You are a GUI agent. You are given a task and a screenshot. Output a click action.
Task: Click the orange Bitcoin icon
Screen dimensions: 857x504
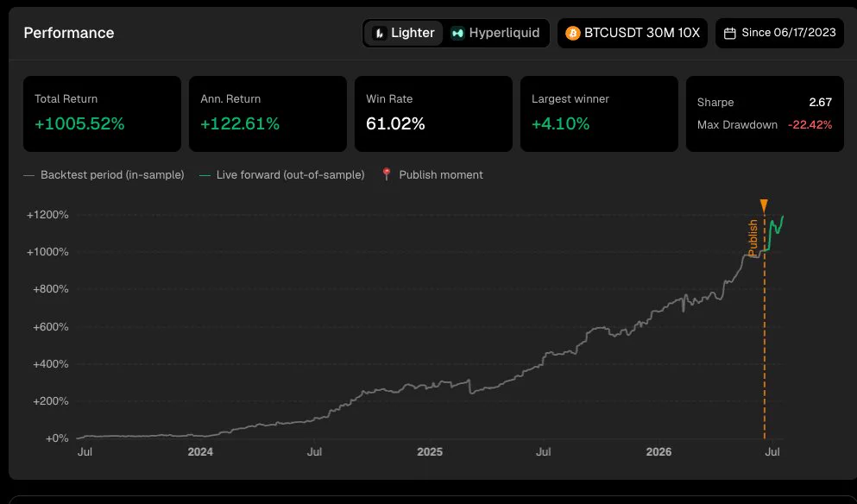pos(572,34)
